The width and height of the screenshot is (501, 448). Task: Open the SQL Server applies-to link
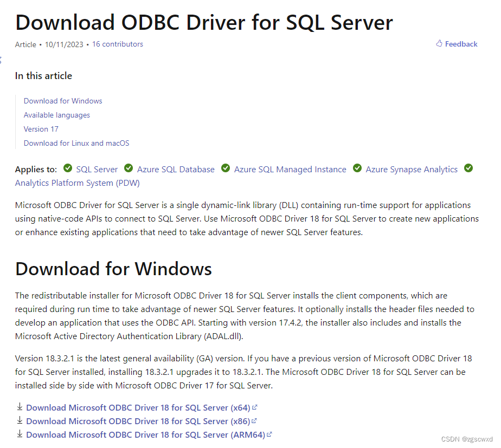pyautogui.click(x=97, y=169)
